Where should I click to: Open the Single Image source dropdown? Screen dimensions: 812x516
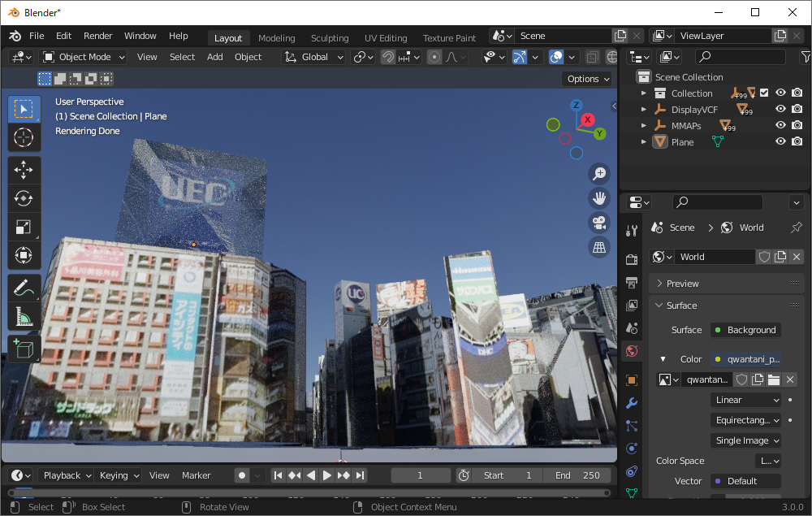pyautogui.click(x=745, y=440)
